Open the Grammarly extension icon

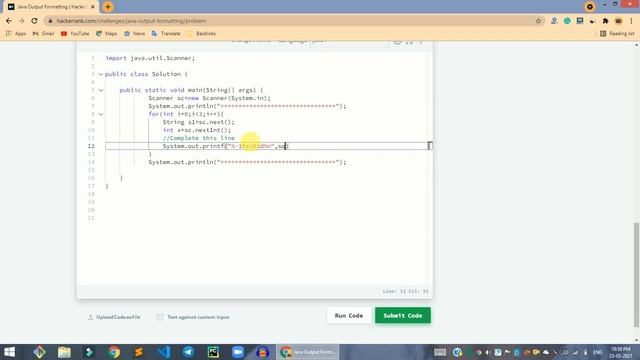tap(567, 21)
